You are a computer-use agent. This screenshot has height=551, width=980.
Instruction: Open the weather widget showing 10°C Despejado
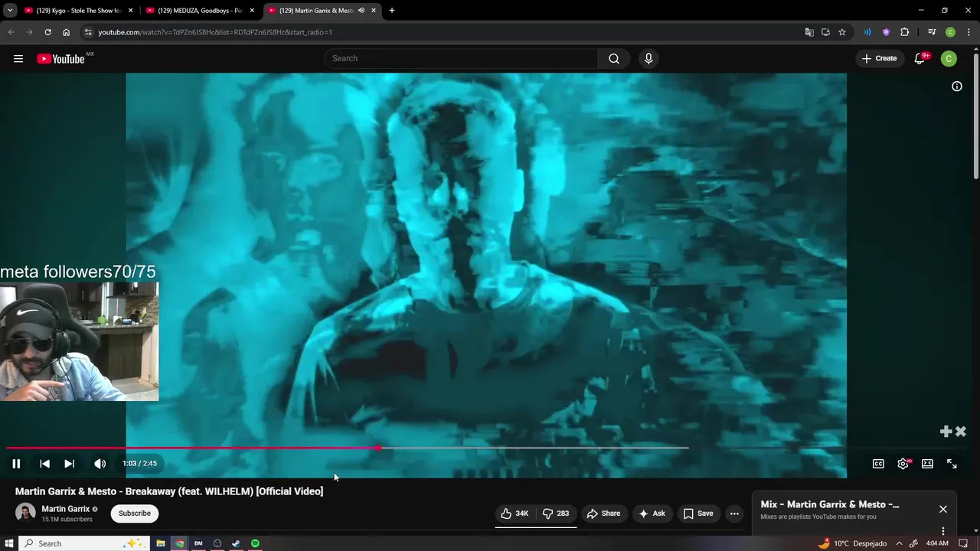tap(852, 543)
